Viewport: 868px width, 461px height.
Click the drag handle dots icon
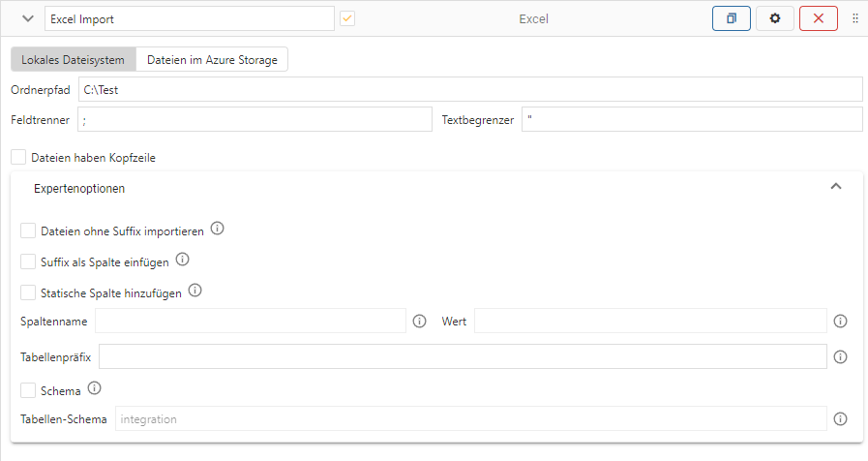855,18
